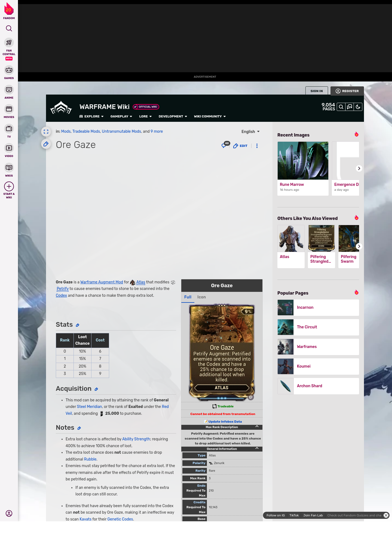This screenshot has width=392, height=545.
Task: Open Fan Central rocket icon
Action: [x=9, y=43]
